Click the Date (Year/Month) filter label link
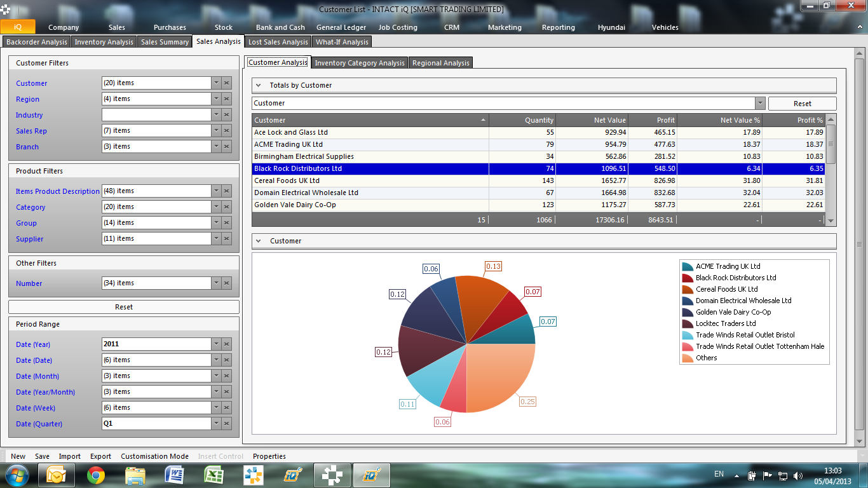Image resolution: width=868 pixels, height=488 pixels. (45, 392)
